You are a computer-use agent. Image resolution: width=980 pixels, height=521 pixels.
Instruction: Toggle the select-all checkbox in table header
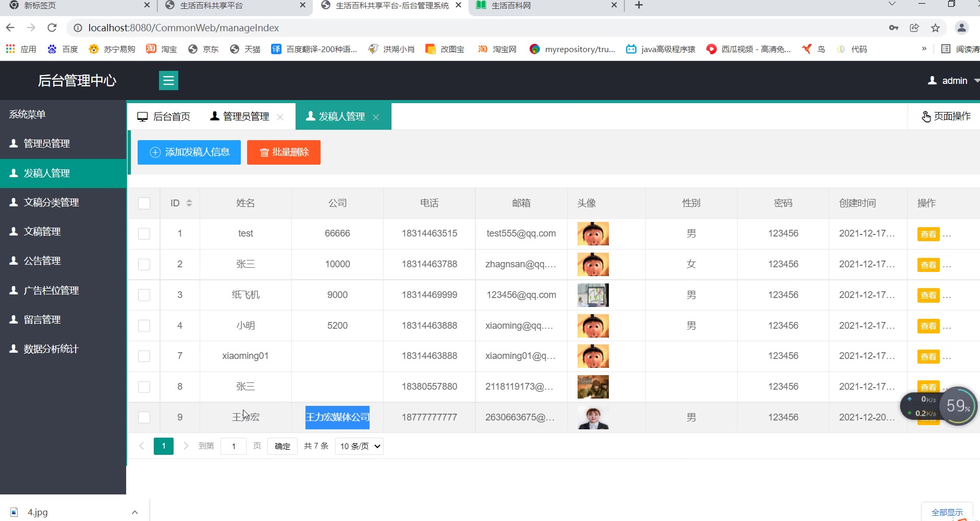click(144, 203)
